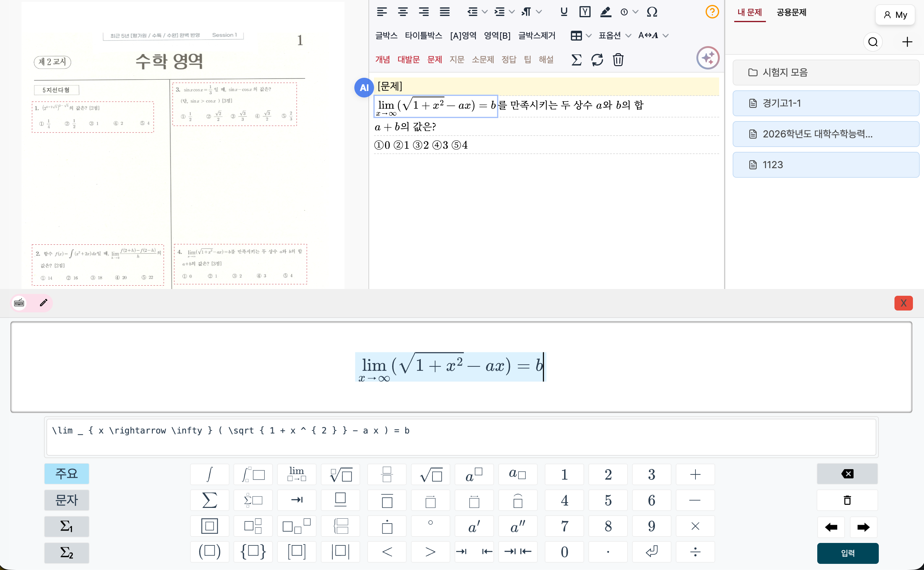Insert a special character with the Omega icon
This screenshot has width=924, height=570.
[652, 12]
